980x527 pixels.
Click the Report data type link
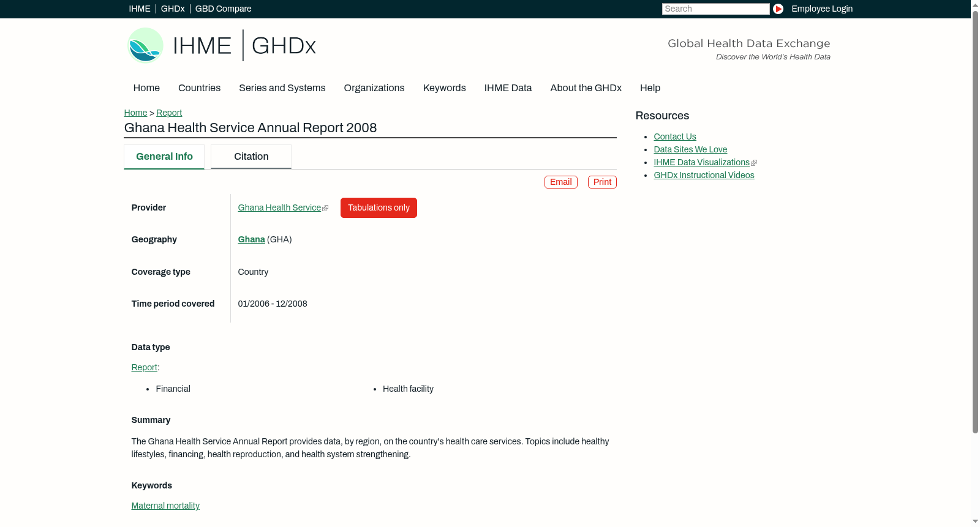(144, 368)
